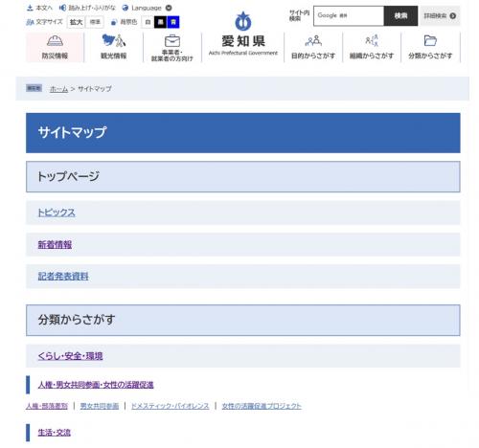479x448 pixels.
Task: Open the 生活・交流 link
Action: point(55,433)
